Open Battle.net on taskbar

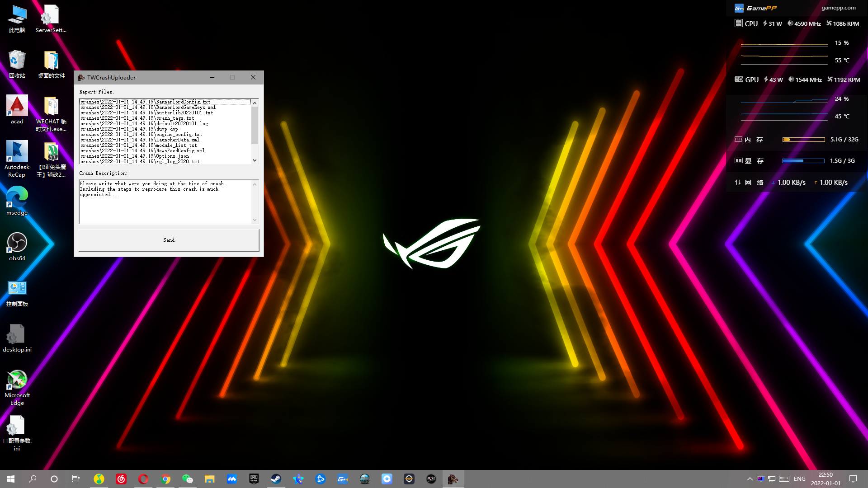(321, 479)
